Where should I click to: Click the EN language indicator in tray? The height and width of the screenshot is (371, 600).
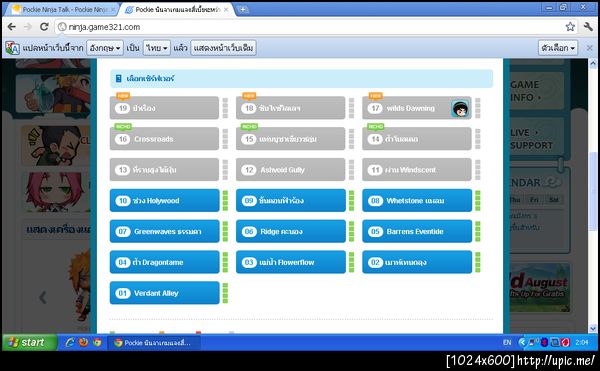(x=507, y=342)
